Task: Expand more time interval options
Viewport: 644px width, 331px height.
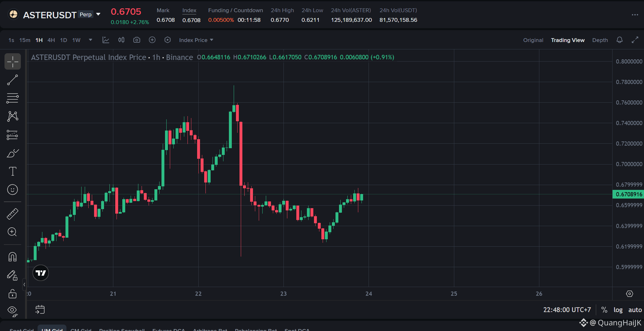Action: point(91,40)
